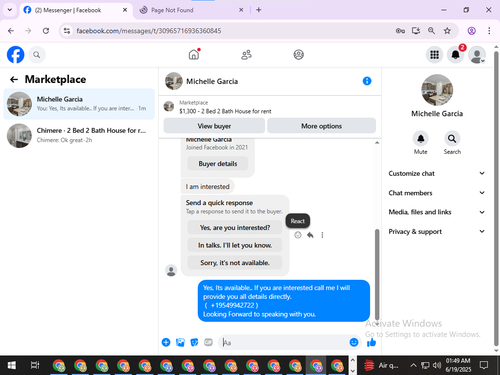The image size is (500, 375).
Task: Expand the Chat members section
Action: (x=436, y=193)
